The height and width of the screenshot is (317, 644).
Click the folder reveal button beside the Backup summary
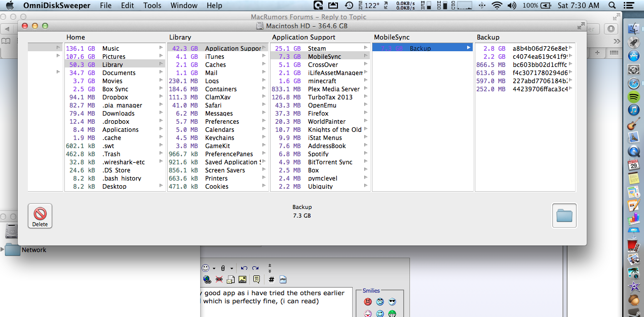pos(564,216)
